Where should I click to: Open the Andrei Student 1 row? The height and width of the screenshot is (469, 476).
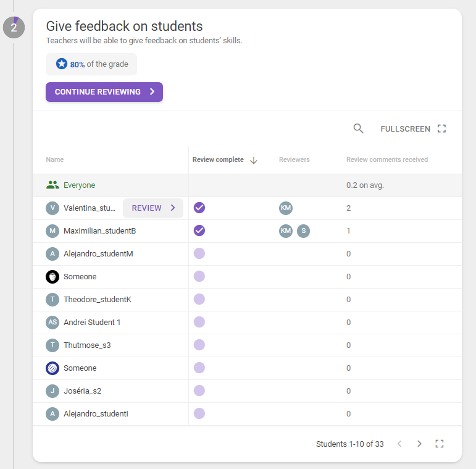pos(247,323)
